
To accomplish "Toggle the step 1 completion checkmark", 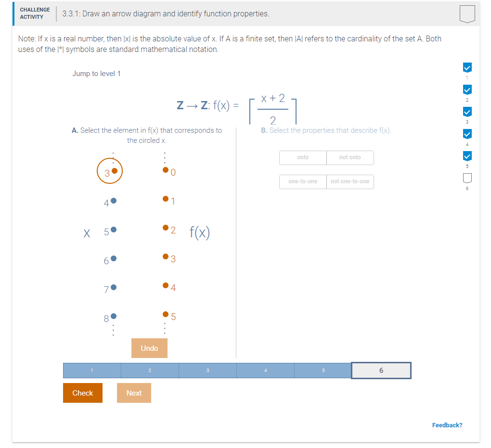I will [x=467, y=67].
